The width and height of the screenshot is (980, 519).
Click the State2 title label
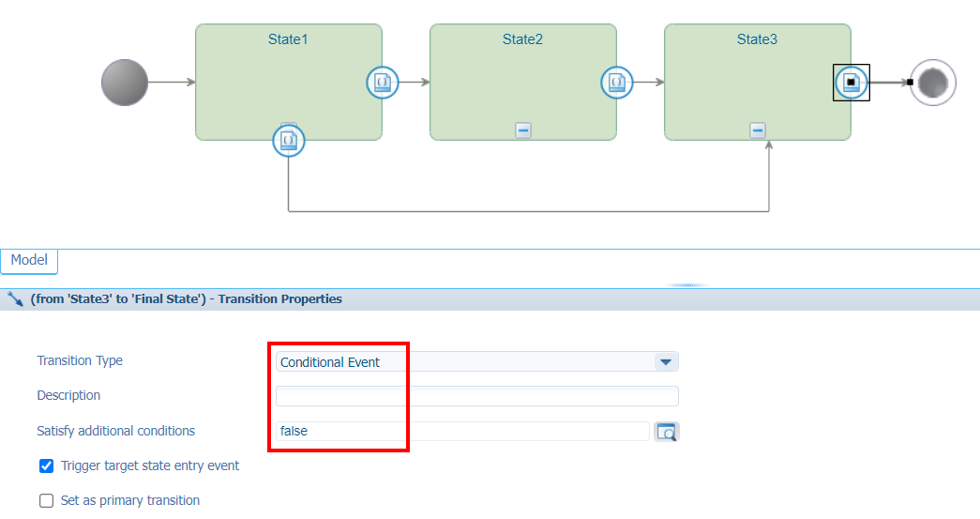pyautogui.click(x=522, y=39)
